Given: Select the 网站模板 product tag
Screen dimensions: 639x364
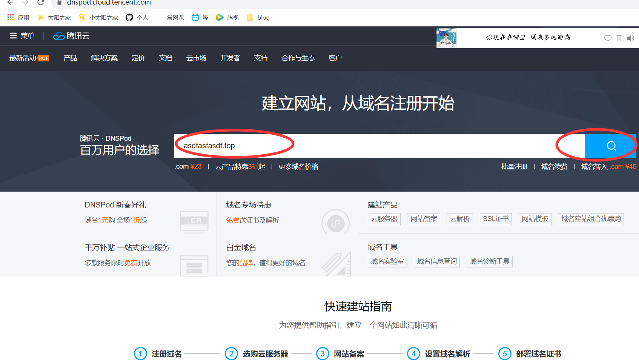Looking at the screenshot, I should pyautogui.click(x=535, y=219).
